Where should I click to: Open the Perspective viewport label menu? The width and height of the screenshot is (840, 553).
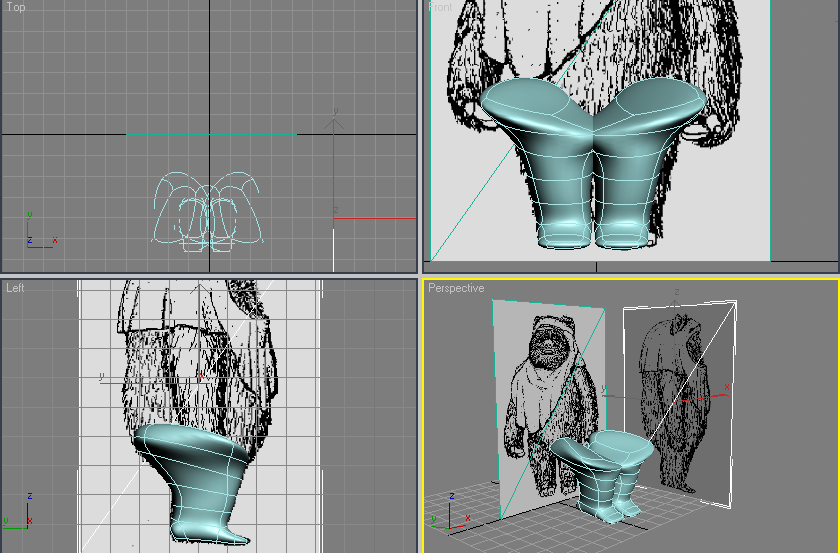pos(456,288)
